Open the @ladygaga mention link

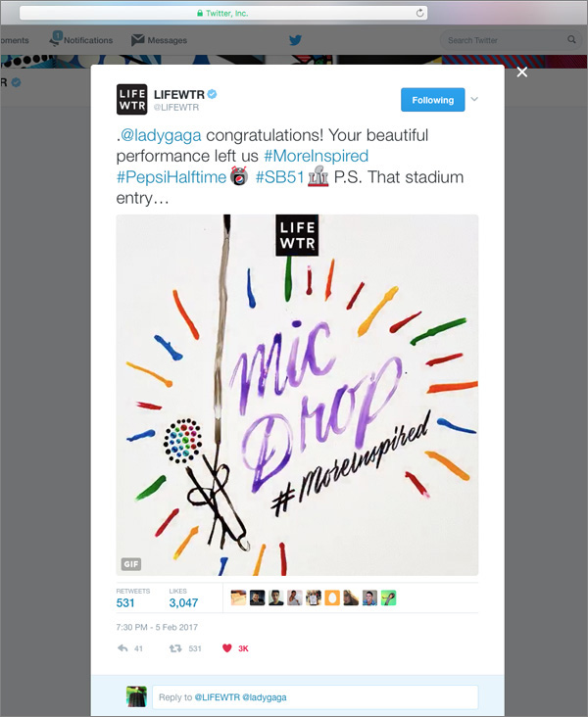click(x=161, y=135)
